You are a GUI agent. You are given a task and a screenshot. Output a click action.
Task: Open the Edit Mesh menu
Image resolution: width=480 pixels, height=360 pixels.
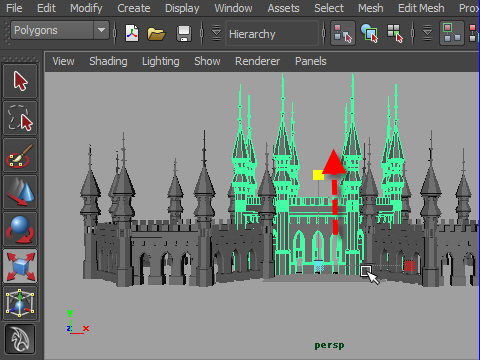pyautogui.click(x=421, y=8)
